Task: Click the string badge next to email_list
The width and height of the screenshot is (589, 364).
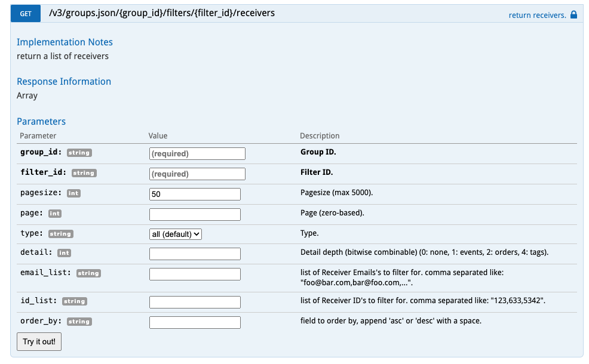Action: click(88, 273)
